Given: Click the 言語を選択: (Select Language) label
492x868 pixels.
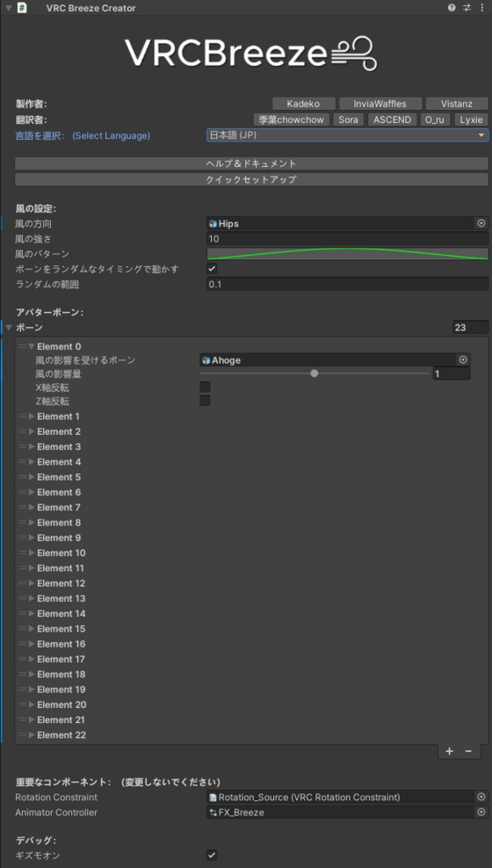Looking at the screenshot, I should (82, 136).
